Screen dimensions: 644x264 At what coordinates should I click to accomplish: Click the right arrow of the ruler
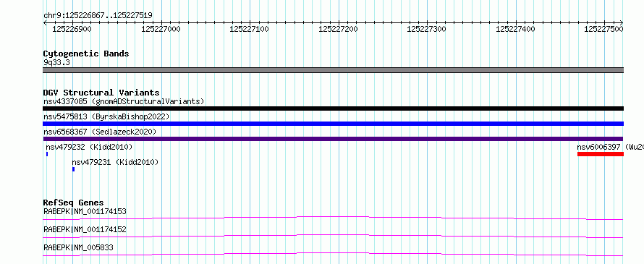pyautogui.click(x=622, y=22)
